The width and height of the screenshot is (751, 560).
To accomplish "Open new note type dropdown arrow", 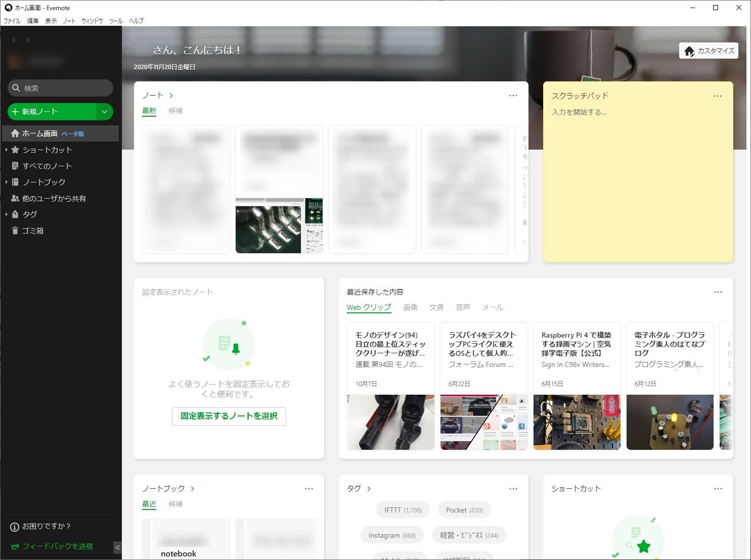I will click(x=104, y=112).
